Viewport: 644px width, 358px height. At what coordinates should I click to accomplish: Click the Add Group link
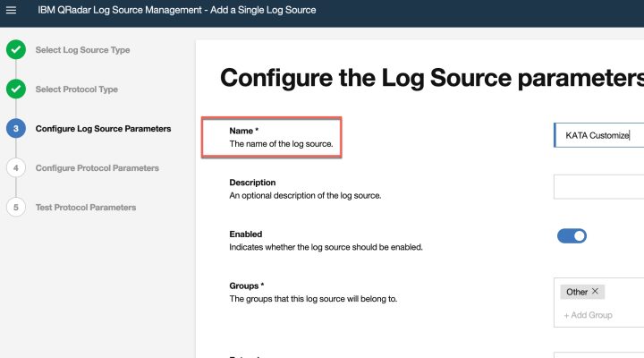coord(589,315)
